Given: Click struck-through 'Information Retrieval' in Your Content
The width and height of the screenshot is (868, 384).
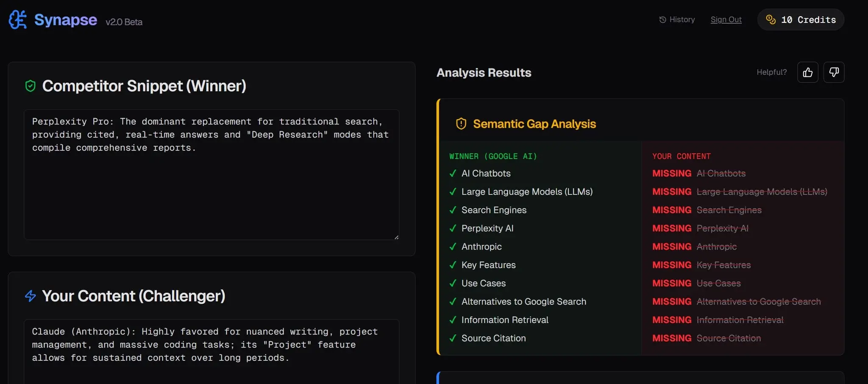Looking at the screenshot, I should click(740, 320).
